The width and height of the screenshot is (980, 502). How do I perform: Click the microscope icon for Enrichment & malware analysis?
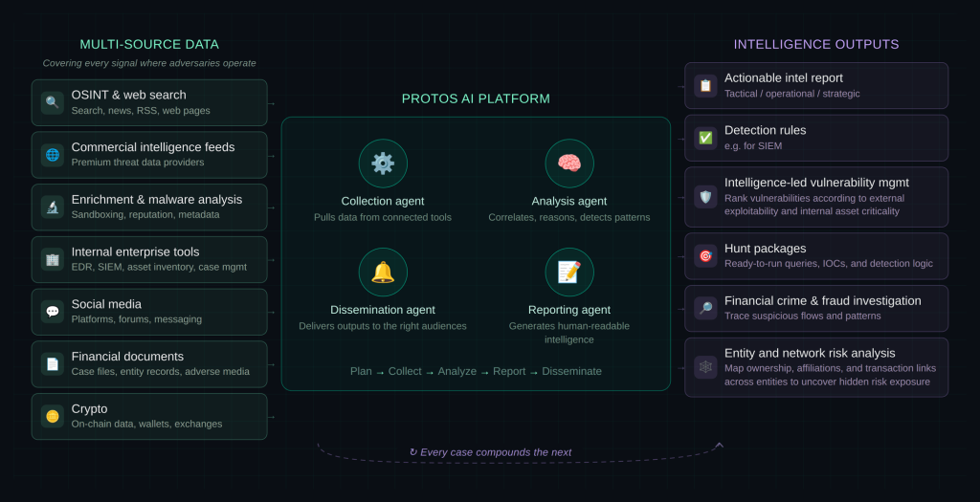click(x=53, y=207)
